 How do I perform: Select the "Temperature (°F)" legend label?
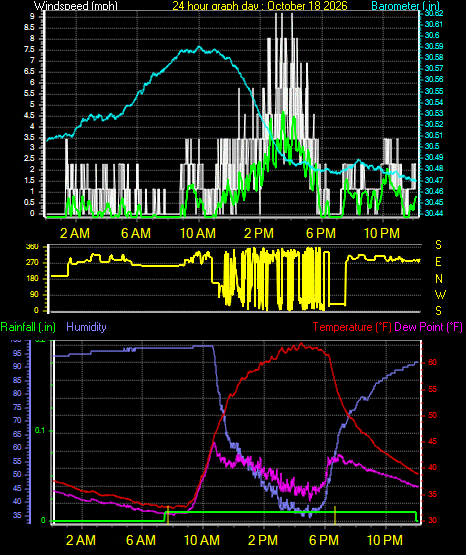(352, 327)
